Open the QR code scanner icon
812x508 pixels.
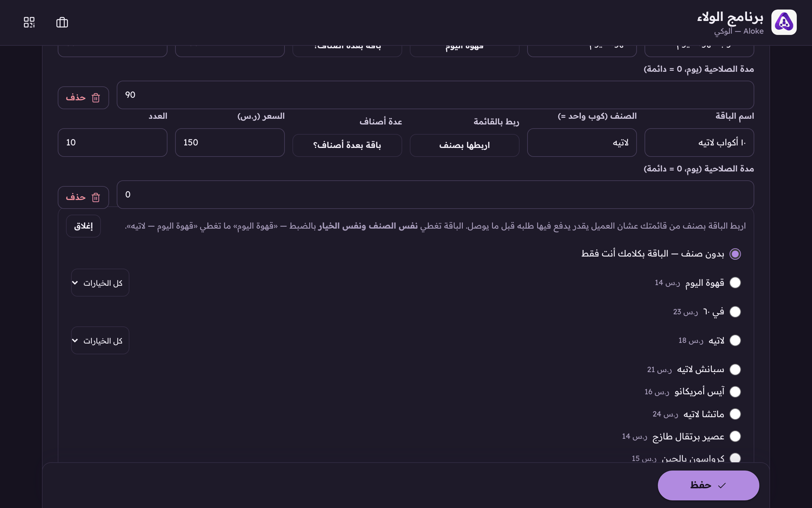29,22
